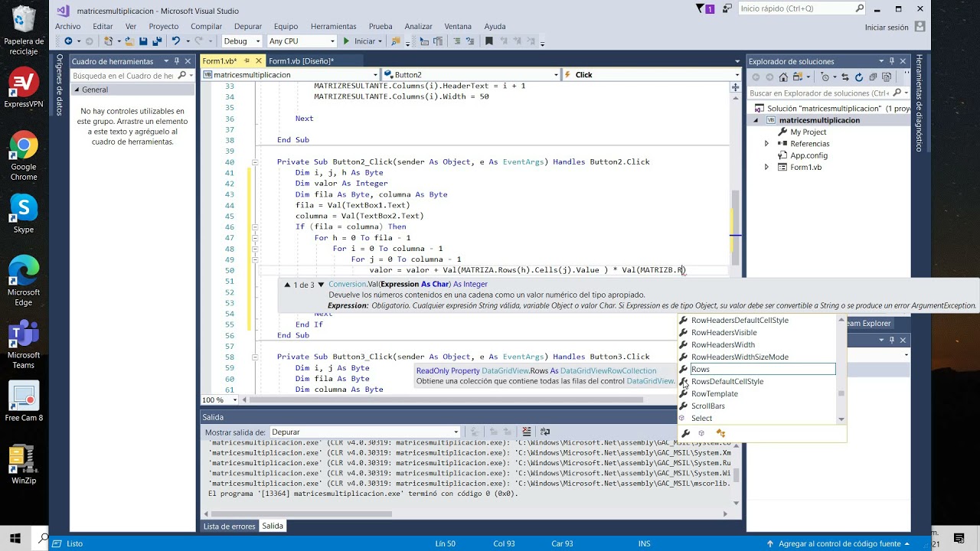This screenshot has width=980, height=551.
Task: Click the Buscar en Explorador de soluciones field
Action: click(829, 93)
